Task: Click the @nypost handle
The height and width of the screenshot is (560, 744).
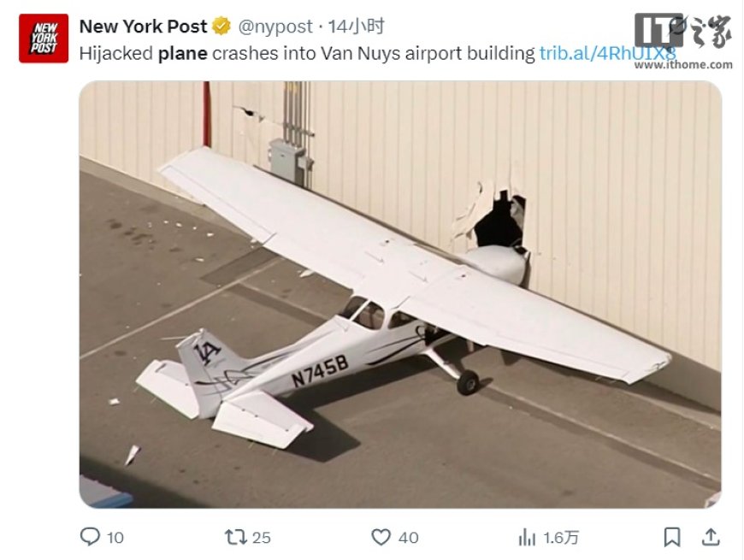Action: (275, 27)
